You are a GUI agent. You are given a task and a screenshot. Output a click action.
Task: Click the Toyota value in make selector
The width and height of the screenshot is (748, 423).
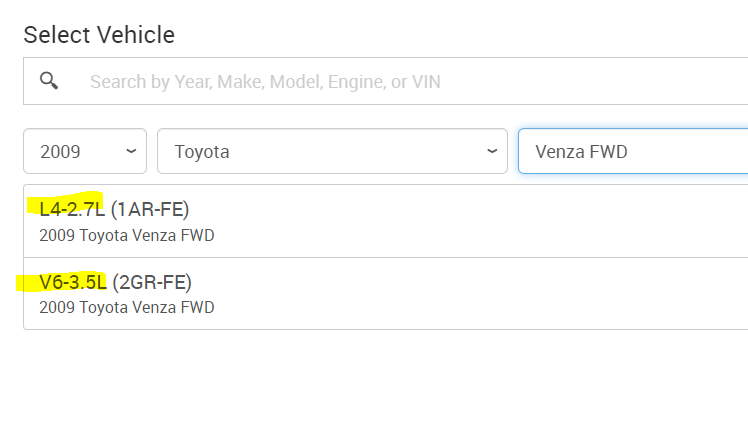202,152
